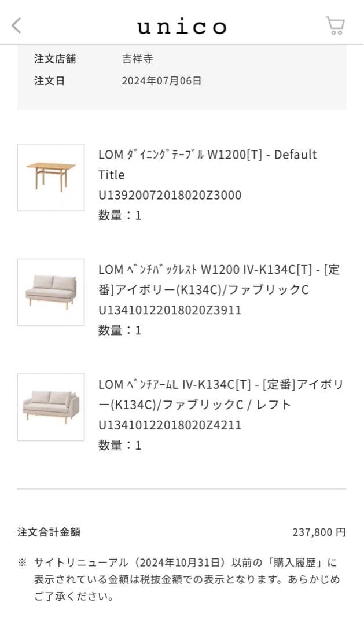Click the unico logo in header
The image size is (364, 625).
(182, 25)
